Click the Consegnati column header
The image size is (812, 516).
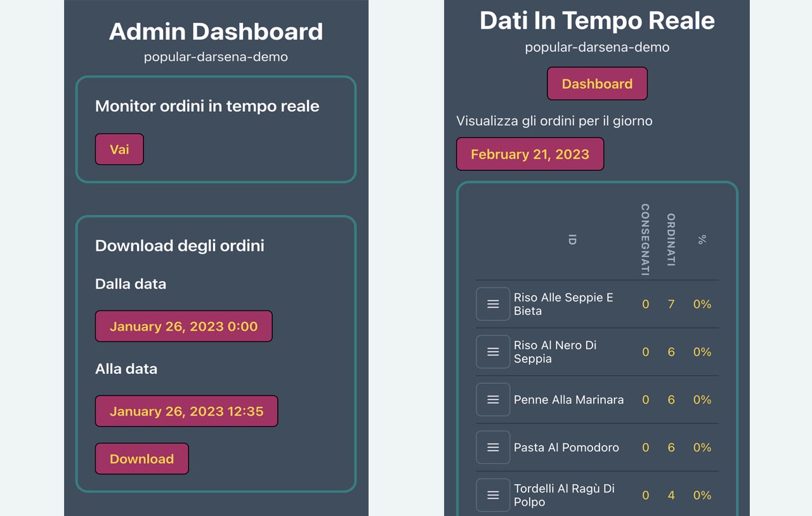pos(645,239)
